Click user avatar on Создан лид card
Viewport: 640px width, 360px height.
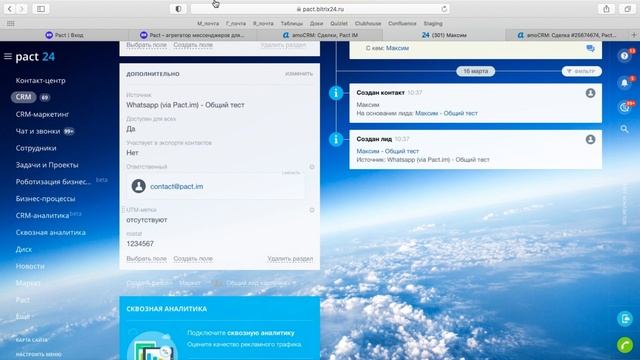coord(590,140)
